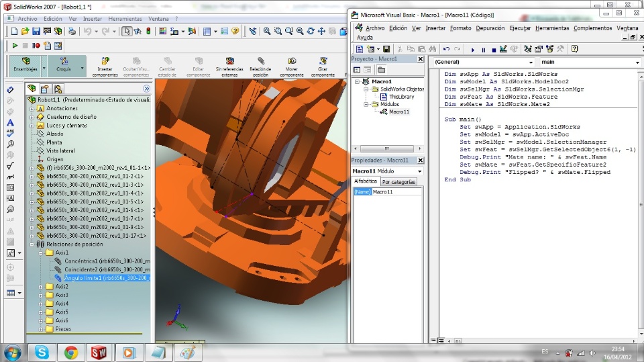Expand the Axis2 folder

point(41,287)
